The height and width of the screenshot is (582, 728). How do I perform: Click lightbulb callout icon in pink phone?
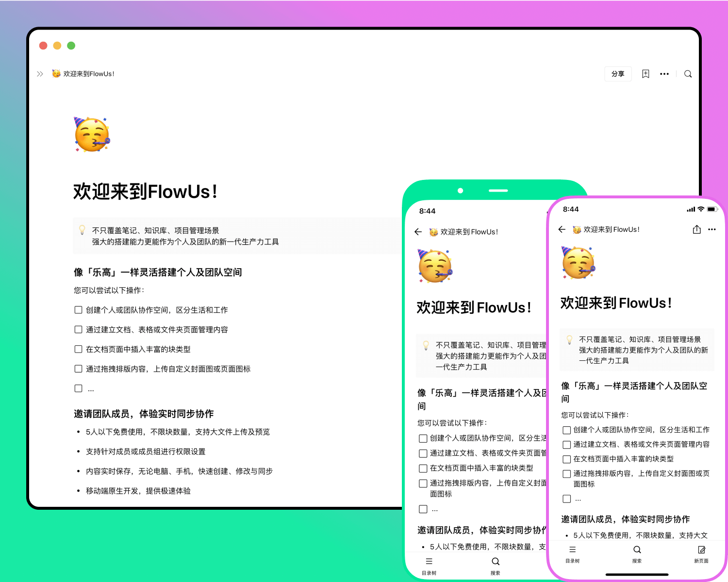click(569, 339)
